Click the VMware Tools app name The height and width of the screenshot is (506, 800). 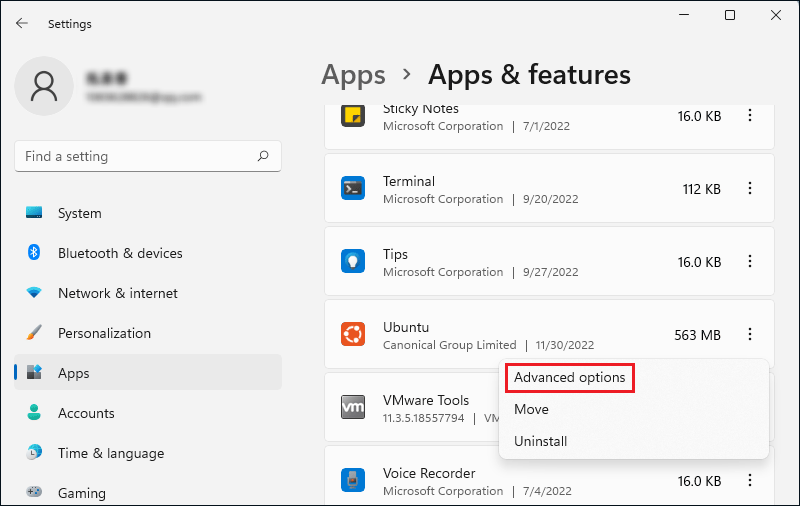pos(426,400)
